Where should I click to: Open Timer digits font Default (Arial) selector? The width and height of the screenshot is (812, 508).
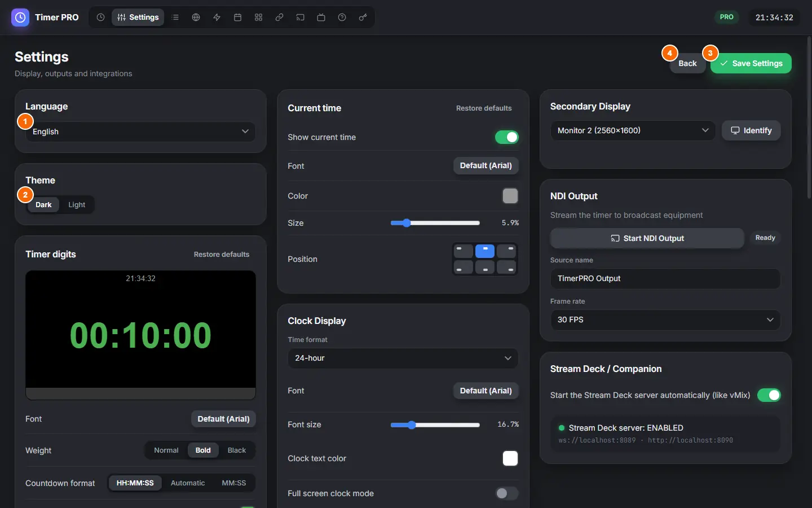[x=223, y=419]
